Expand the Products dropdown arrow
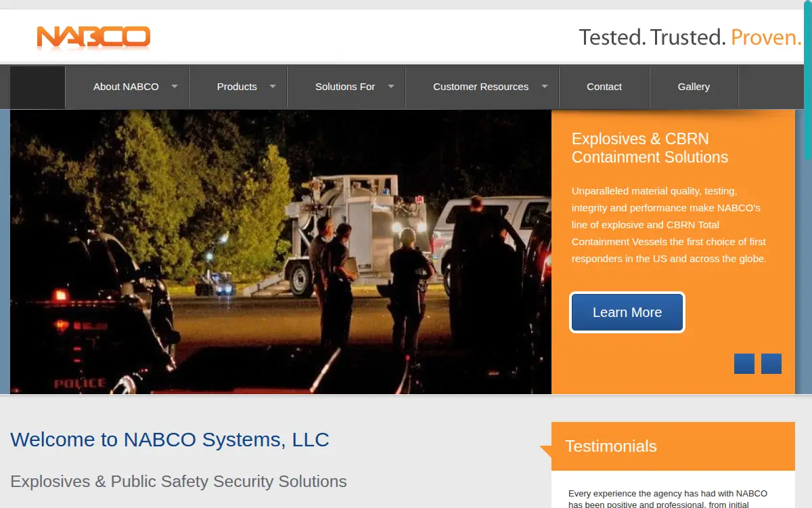The width and height of the screenshot is (812, 508). [x=273, y=86]
